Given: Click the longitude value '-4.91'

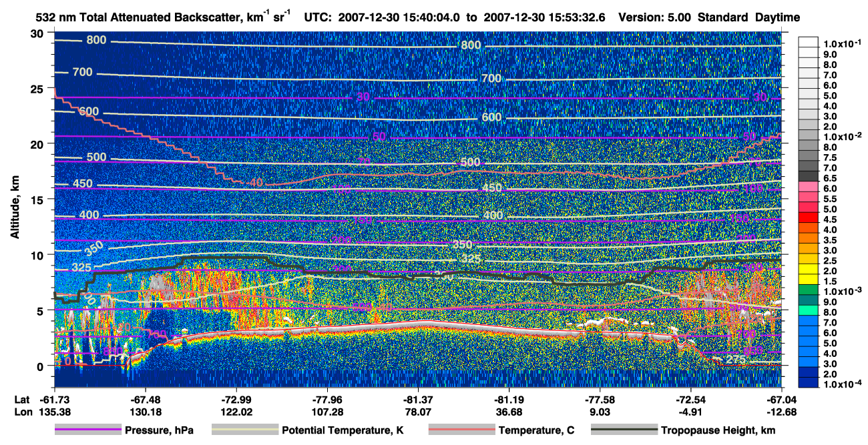Looking at the screenshot, I should pos(690,412).
